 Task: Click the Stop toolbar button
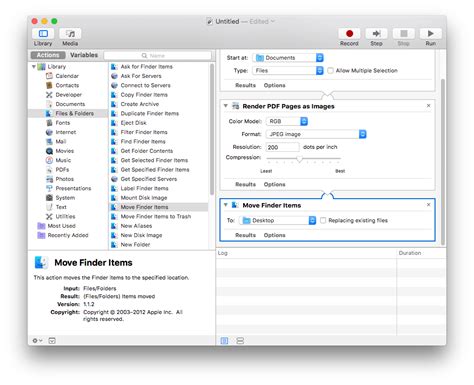pyautogui.click(x=403, y=34)
